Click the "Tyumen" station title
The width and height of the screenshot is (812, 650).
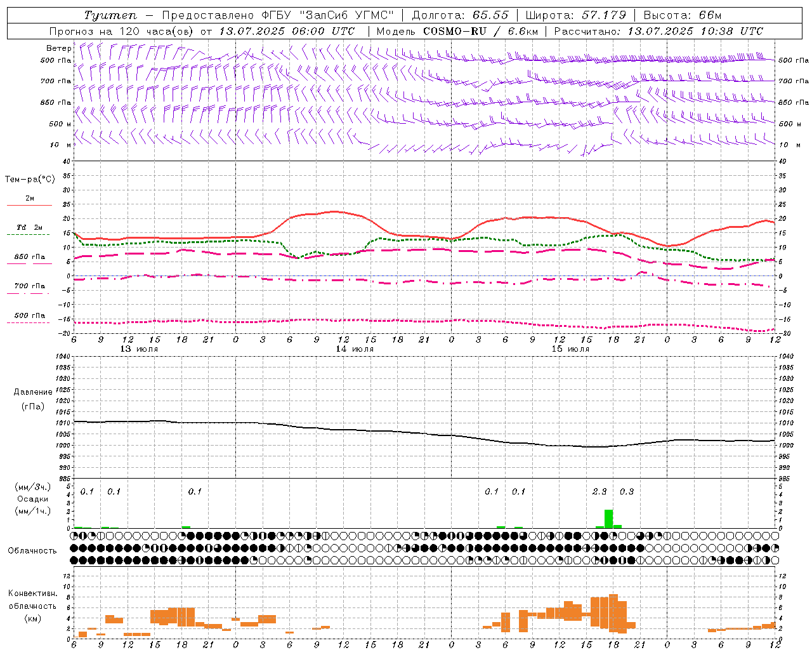pos(110,15)
